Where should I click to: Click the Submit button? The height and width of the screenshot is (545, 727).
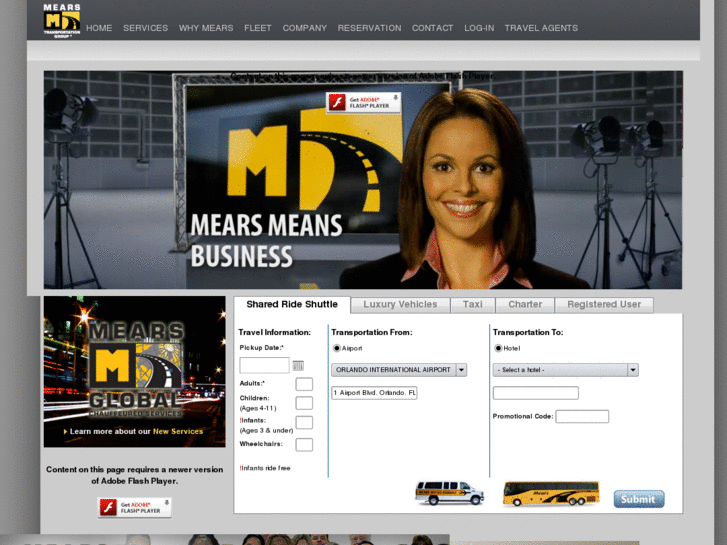[x=639, y=499]
